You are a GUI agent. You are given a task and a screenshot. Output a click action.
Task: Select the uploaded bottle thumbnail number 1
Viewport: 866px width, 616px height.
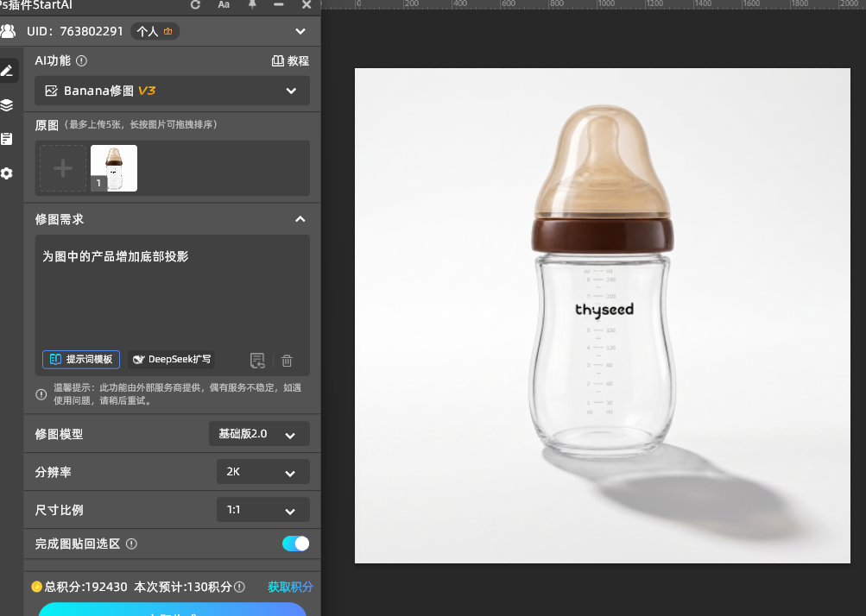(114, 168)
